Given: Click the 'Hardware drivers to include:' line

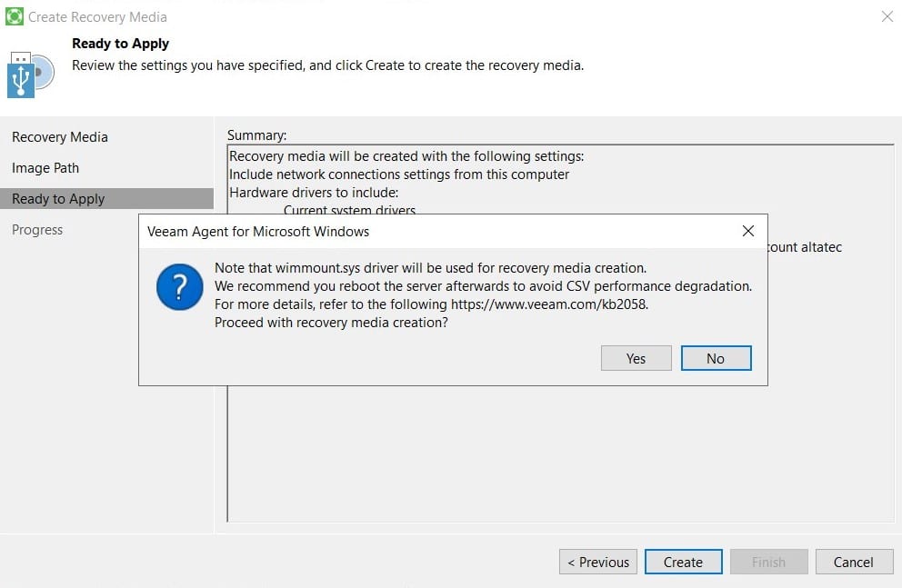Looking at the screenshot, I should coord(314,193).
